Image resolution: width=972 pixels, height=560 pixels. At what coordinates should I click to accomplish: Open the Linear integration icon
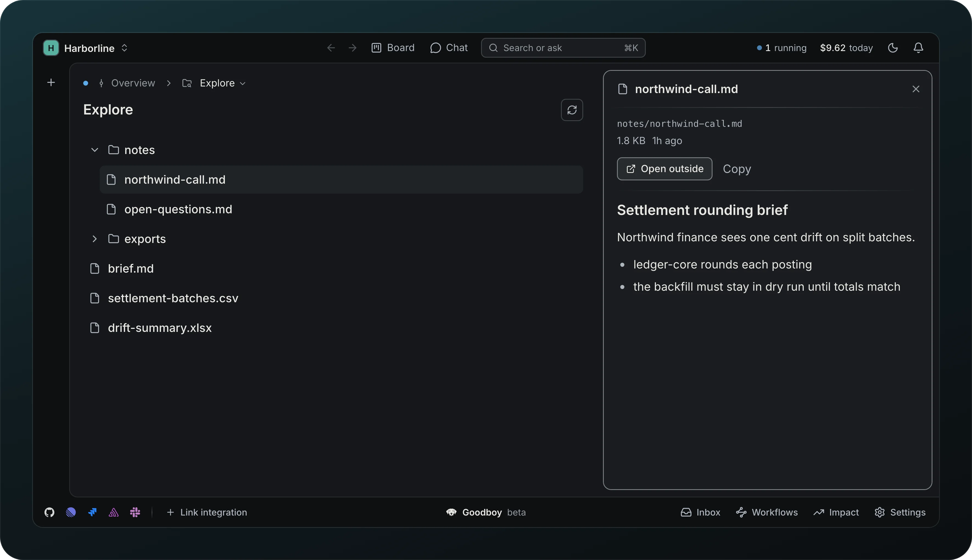71,512
